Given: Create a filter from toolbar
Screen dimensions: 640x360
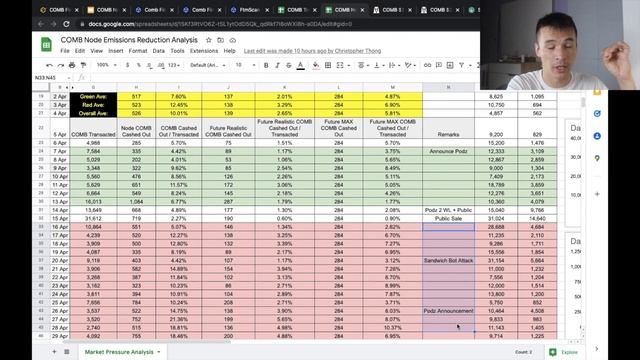Looking at the screenshot, I should 462,65.
